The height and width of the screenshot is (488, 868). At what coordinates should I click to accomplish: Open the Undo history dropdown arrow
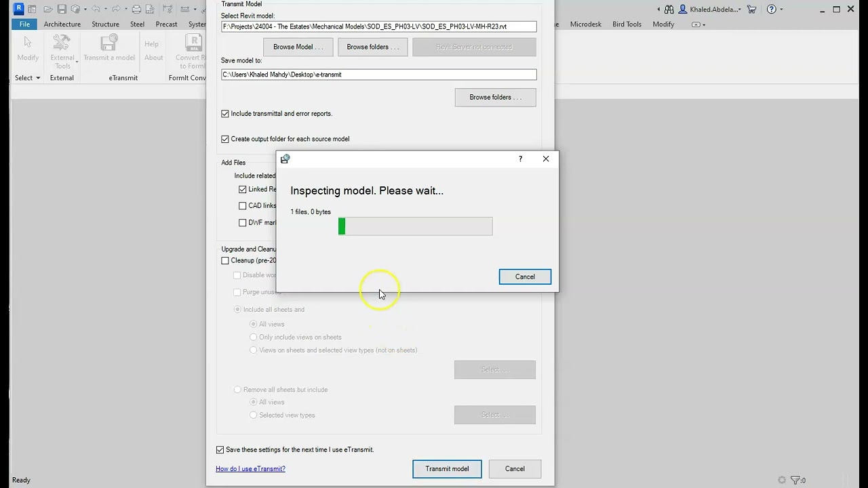[x=105, y=9]
